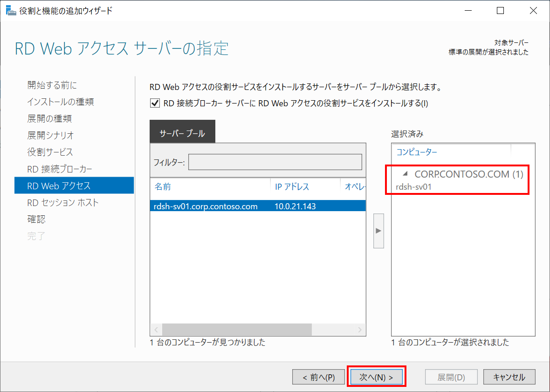Sort by the 名前 column header
The width and height of the screenshot is (550, 392).
(163, 186)
